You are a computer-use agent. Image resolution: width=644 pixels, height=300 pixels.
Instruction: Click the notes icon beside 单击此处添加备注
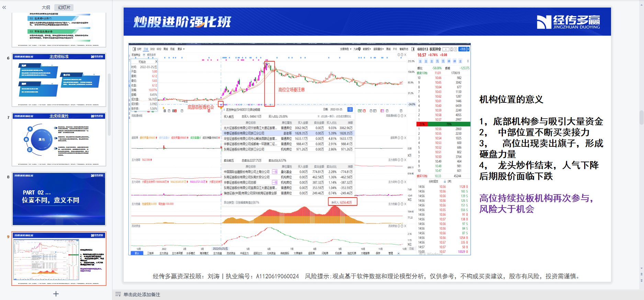coord(118,295)
